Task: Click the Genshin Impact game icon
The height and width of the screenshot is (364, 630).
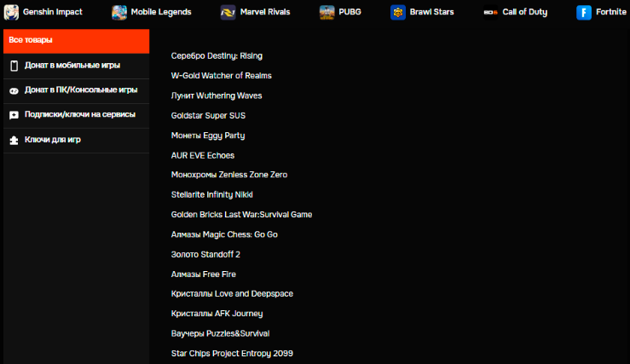Action: (x=11, y=13)
